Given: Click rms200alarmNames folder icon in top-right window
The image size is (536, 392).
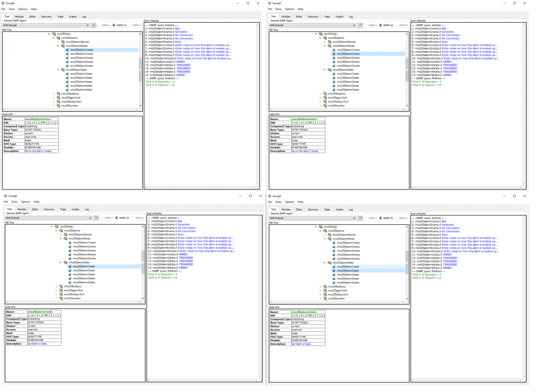Looking at the screenshot, I should coord(330,42).
